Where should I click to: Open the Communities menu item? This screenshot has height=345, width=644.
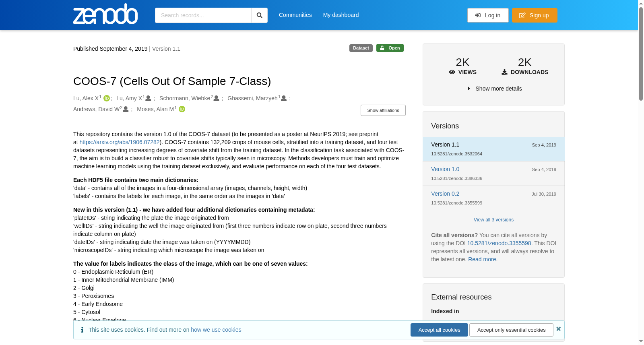[295, 15]
